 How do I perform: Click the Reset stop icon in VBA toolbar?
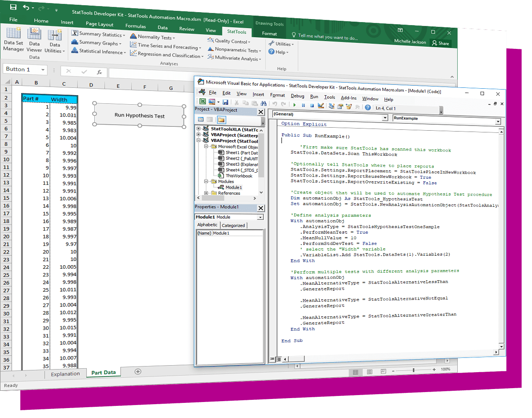[311, 105]
